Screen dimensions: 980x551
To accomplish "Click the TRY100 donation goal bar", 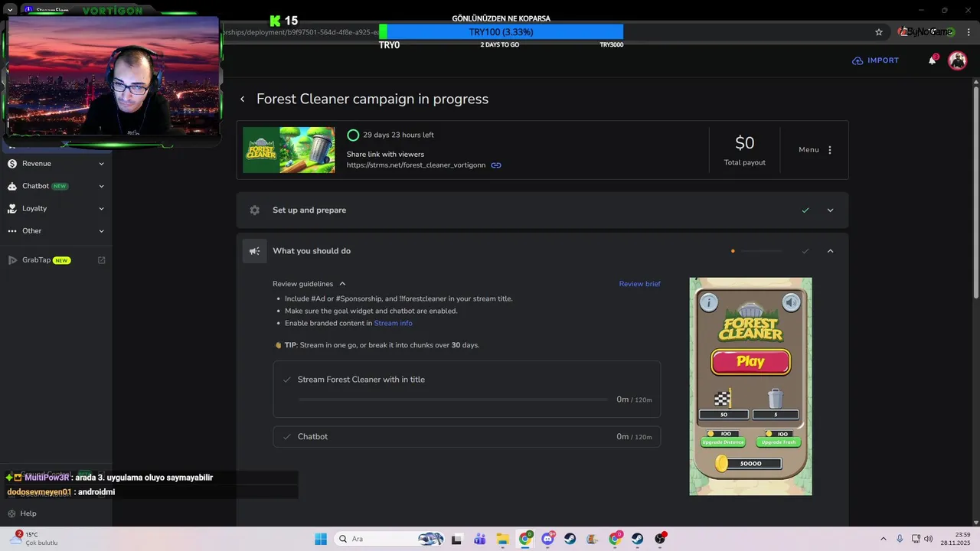I will point(501,32).
